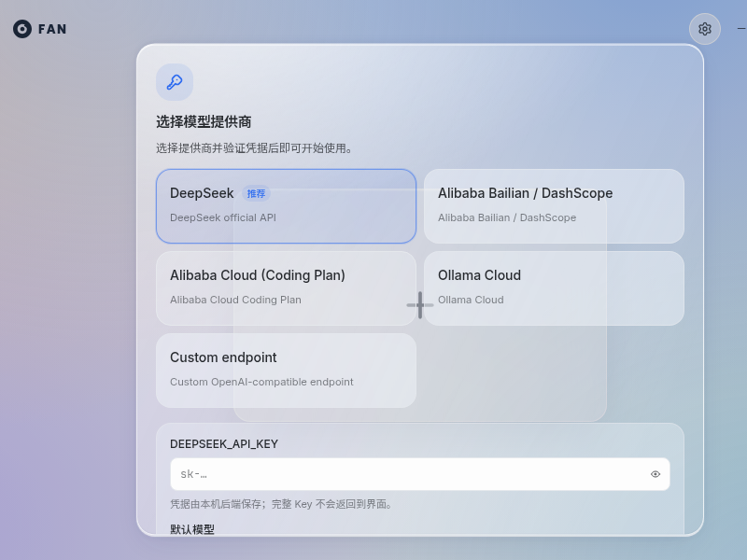Open settings via the gear icon
747x560 pixels.
tap(705, 29)
